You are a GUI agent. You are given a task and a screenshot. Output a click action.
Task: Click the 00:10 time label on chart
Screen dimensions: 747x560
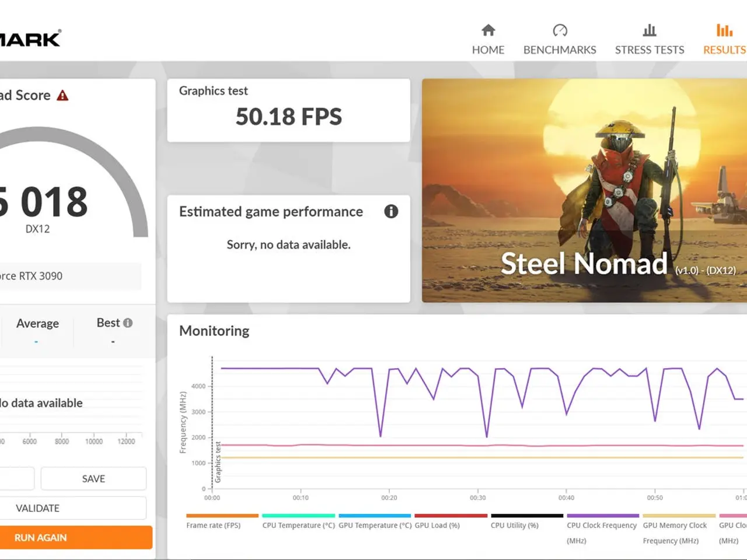point(301,498)
